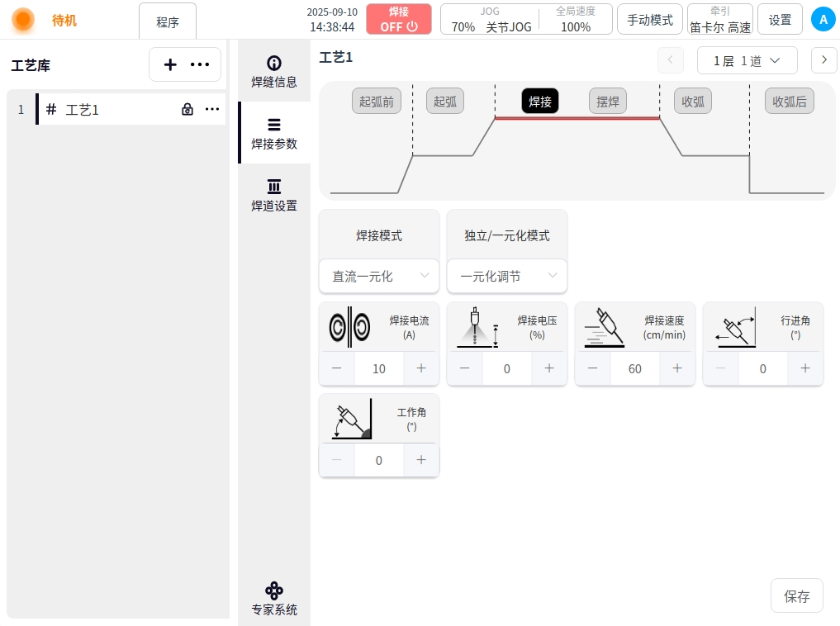The image size is (840, 626).
Task: Open the 1层 1道 layer dropdown
Action: point(747,60)
